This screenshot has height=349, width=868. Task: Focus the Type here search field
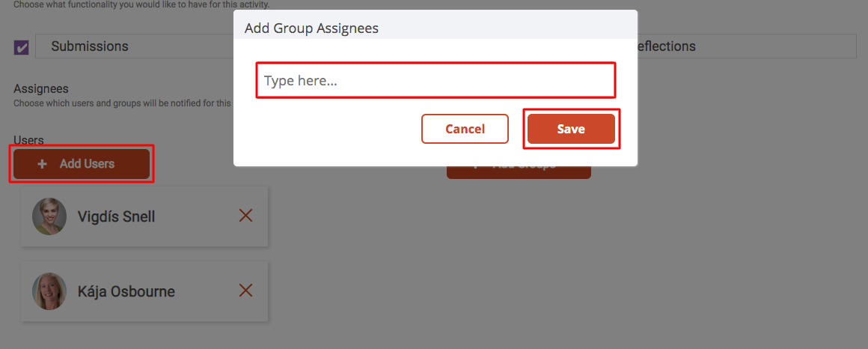tap(435, 81)
